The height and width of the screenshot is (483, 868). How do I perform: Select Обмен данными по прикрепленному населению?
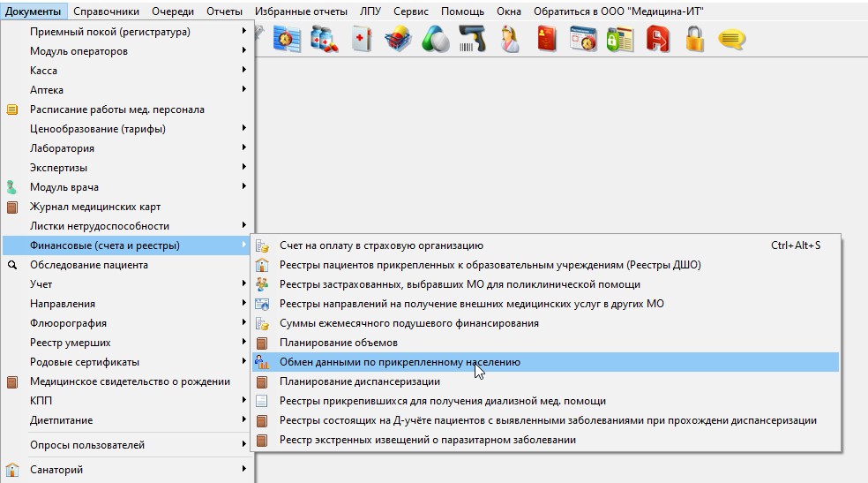(400, 362)
